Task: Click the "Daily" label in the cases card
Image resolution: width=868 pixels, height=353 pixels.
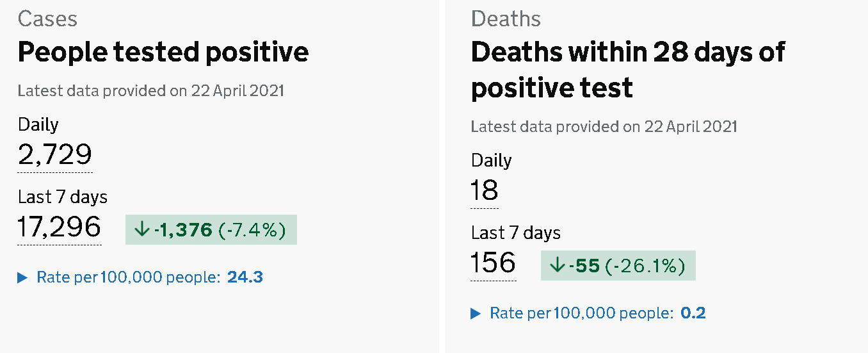Action: (x=38, y=124)
